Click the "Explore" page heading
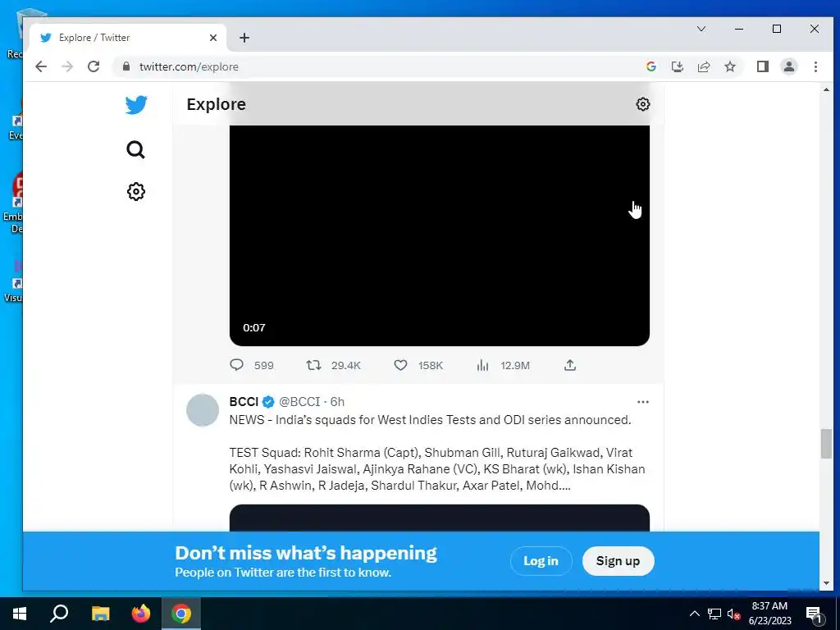Screen dimensions: 840x630 (216, 104)
